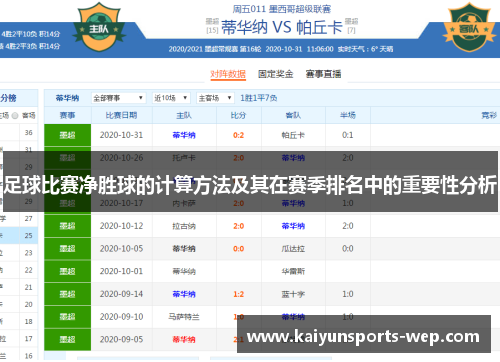Click the 0:2 score link

(238, 135)
